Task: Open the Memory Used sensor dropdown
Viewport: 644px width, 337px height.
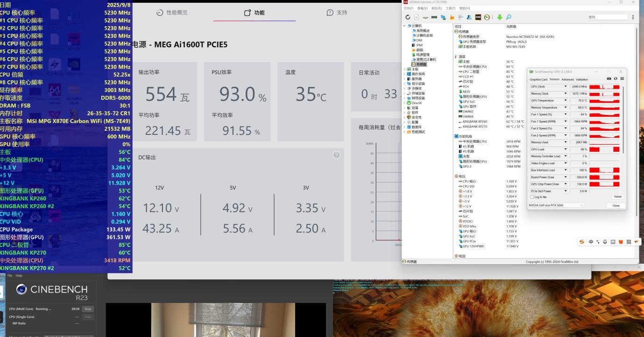Action: click(566, 142)
